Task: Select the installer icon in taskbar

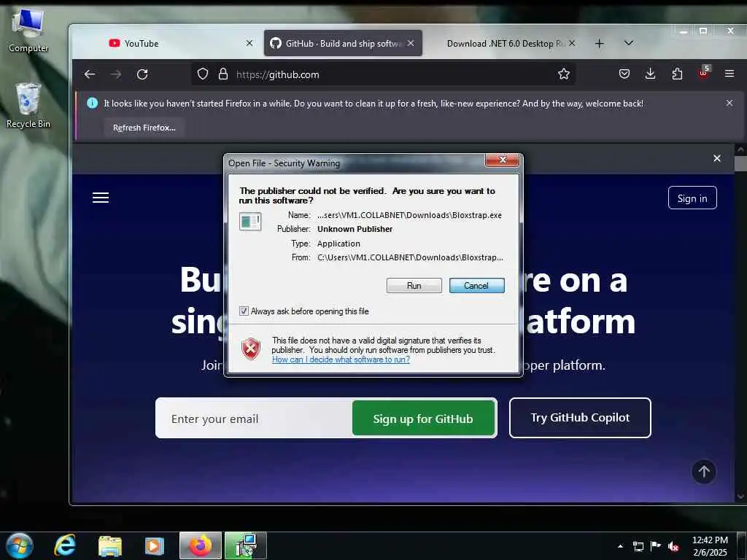Action: click(x=246, y=545)
